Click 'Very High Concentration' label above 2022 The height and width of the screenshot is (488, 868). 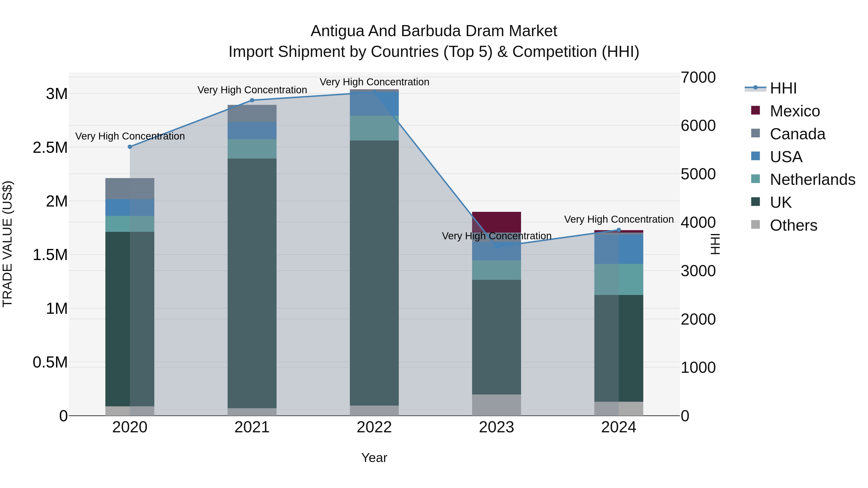tap(374, 82)
